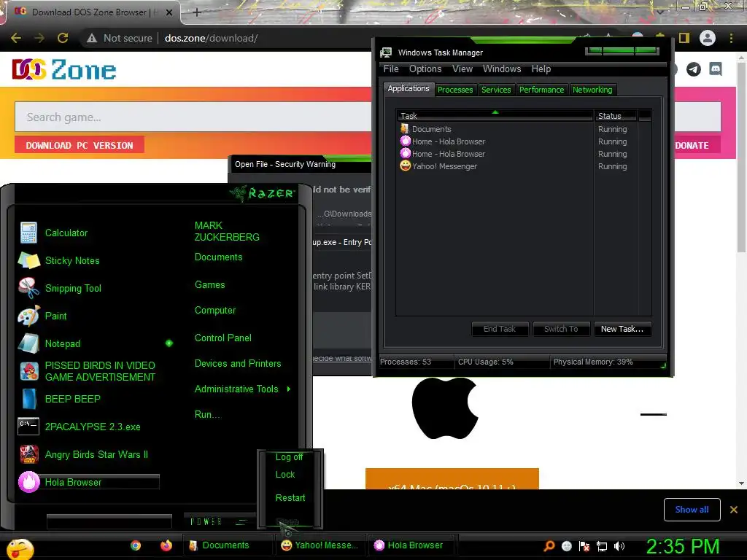Screen dimensions: 747x560
Task: Click End Task button
Action: tap(500, 329)
